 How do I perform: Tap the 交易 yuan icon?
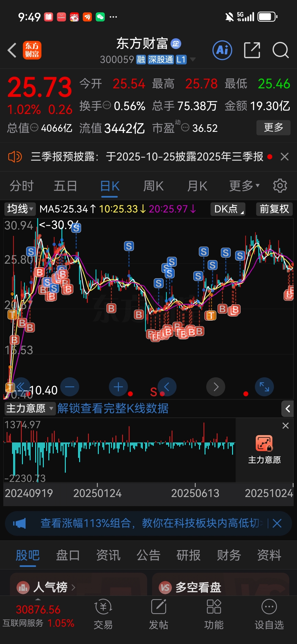(x=103, y=607)
